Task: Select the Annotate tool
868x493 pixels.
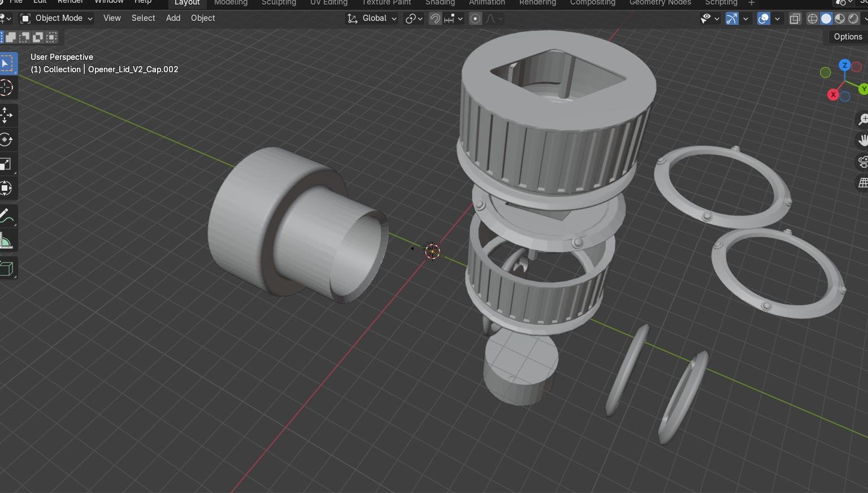Action: 6,216
